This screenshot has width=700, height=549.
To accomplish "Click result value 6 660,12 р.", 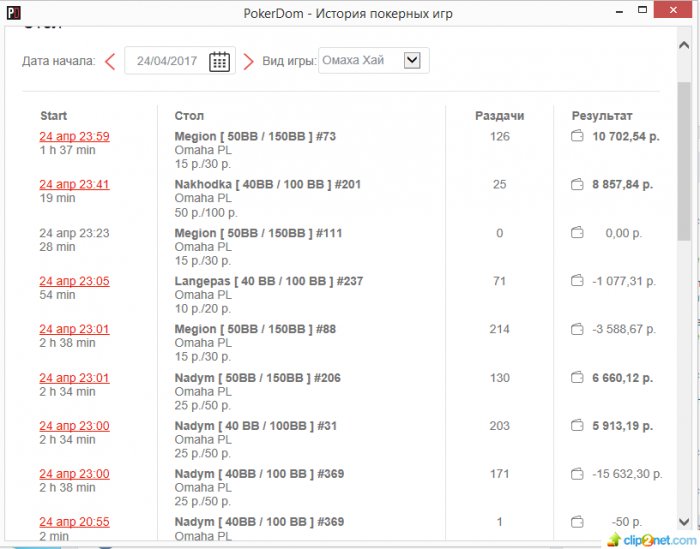I will tap(623, 378).
